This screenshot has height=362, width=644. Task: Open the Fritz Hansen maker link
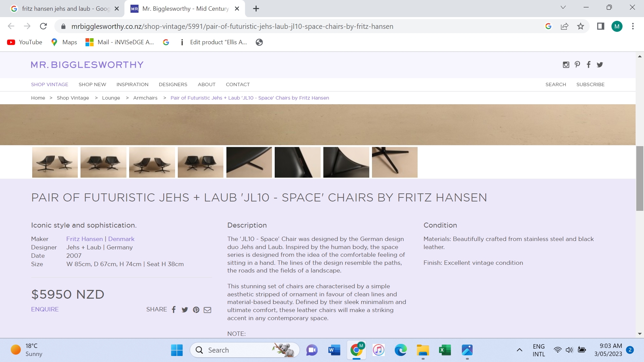(85, 239)
